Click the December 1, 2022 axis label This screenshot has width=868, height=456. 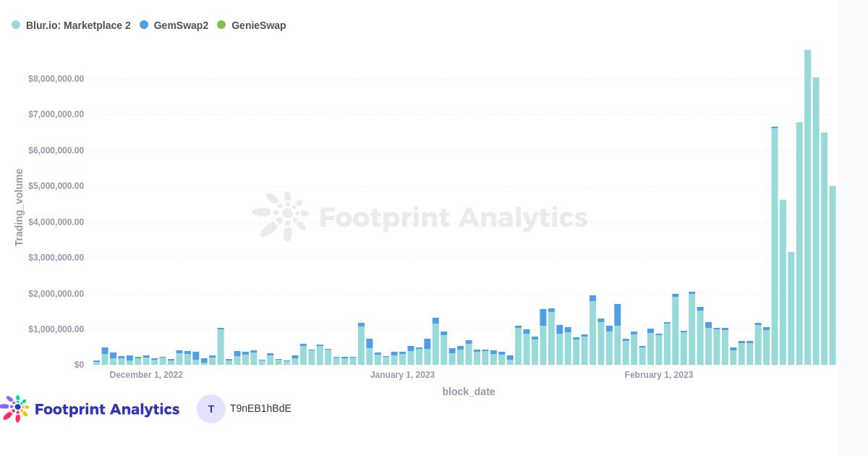[x=146, y=375]
